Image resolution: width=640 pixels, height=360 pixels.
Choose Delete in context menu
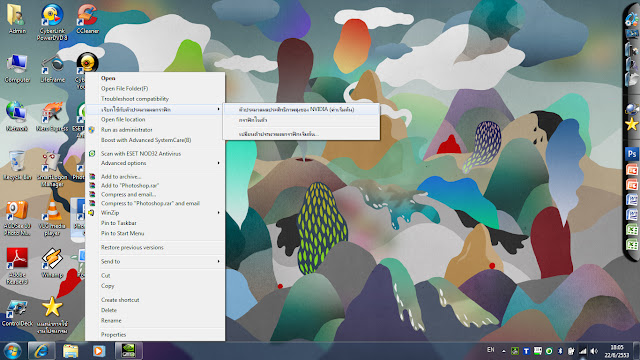(x=155, y=310)
